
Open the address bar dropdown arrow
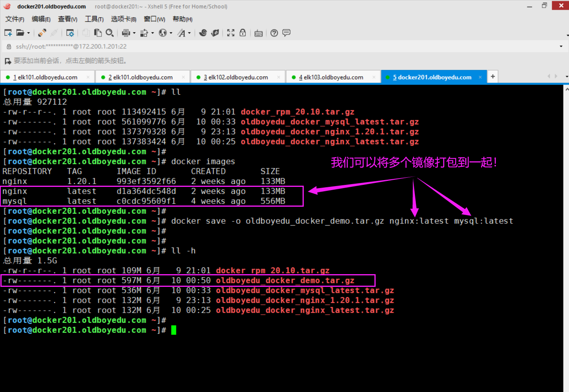point(561,46)
